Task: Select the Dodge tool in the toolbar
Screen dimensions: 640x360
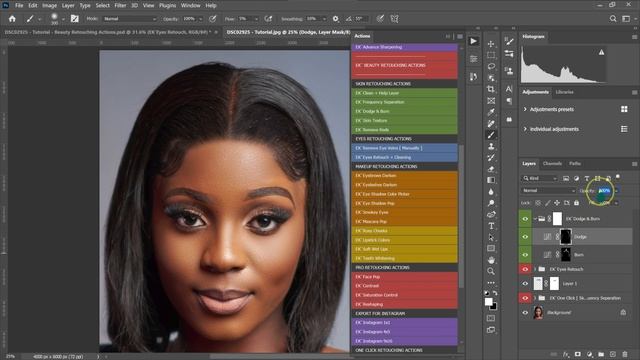Action: pyautogui.click(x=491, y=203)
